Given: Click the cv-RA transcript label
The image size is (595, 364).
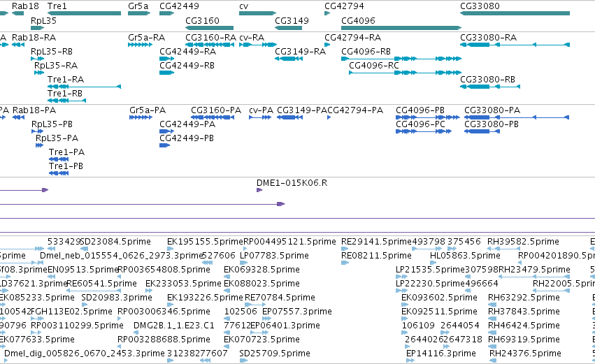Looking at the screenshot, I should (x=252, y=38).
